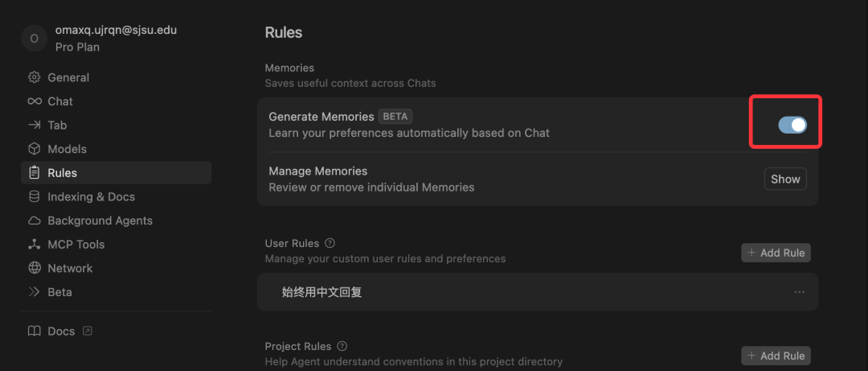868x371 pixels.
Task: Open the three-dot menu on user rule
Action: (x=799, y=292)
